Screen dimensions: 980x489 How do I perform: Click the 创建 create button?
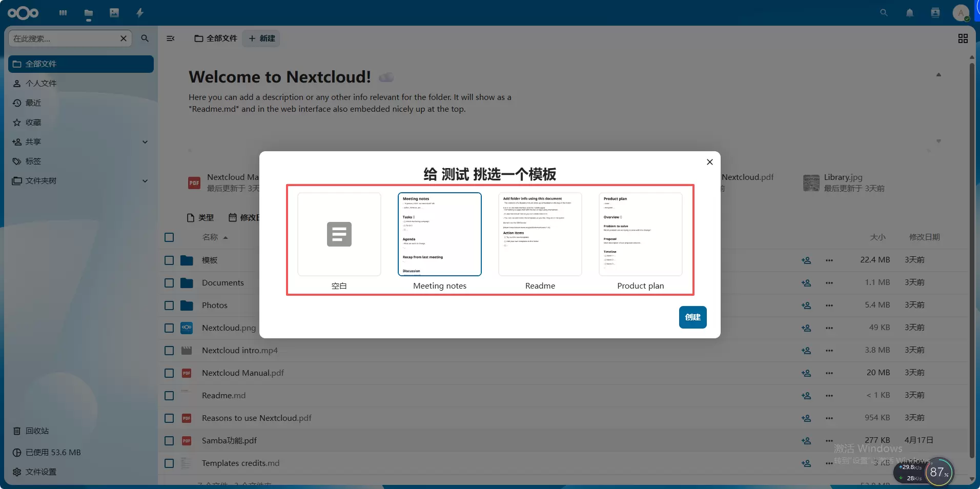coord(692,317)
